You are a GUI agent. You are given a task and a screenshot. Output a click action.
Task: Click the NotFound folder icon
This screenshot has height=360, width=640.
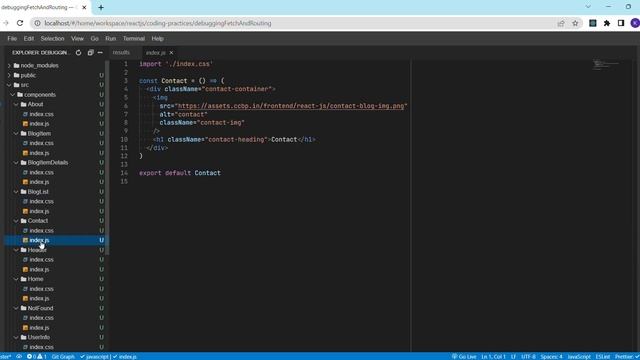point(24,308)
